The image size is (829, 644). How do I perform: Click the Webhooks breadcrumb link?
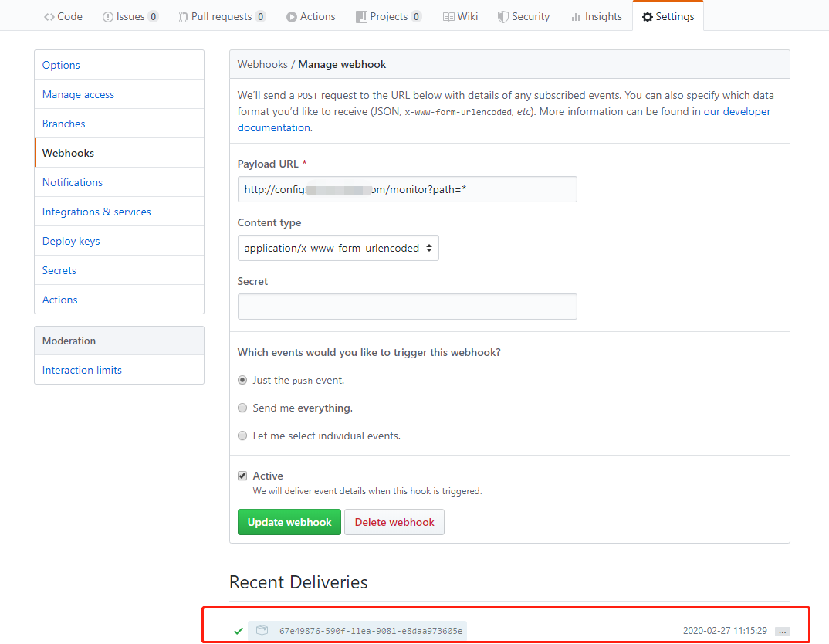click(x=262, y=65)
